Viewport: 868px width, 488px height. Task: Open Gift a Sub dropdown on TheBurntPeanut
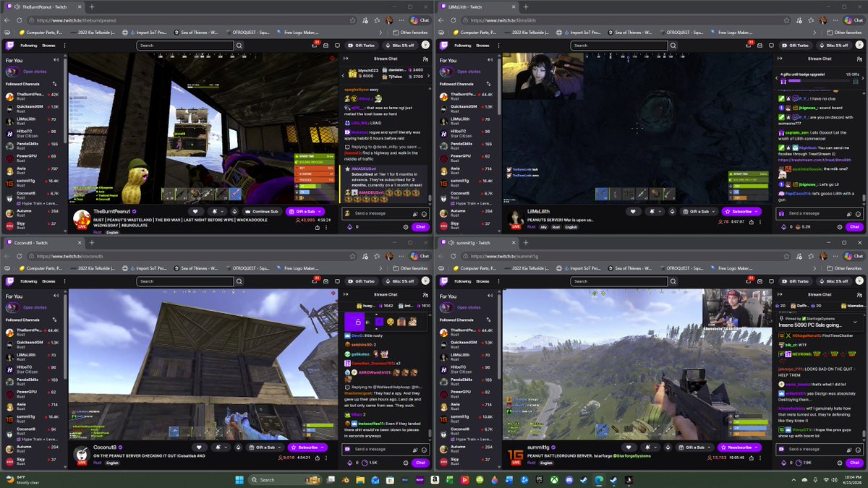coord(305,212)
